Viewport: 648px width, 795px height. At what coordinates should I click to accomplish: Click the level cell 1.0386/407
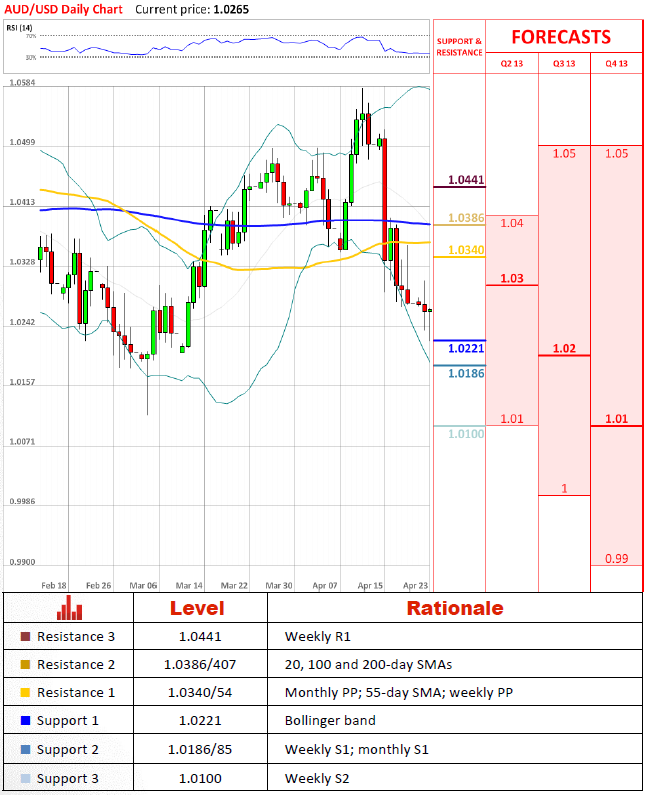click(x=200, y=665)
